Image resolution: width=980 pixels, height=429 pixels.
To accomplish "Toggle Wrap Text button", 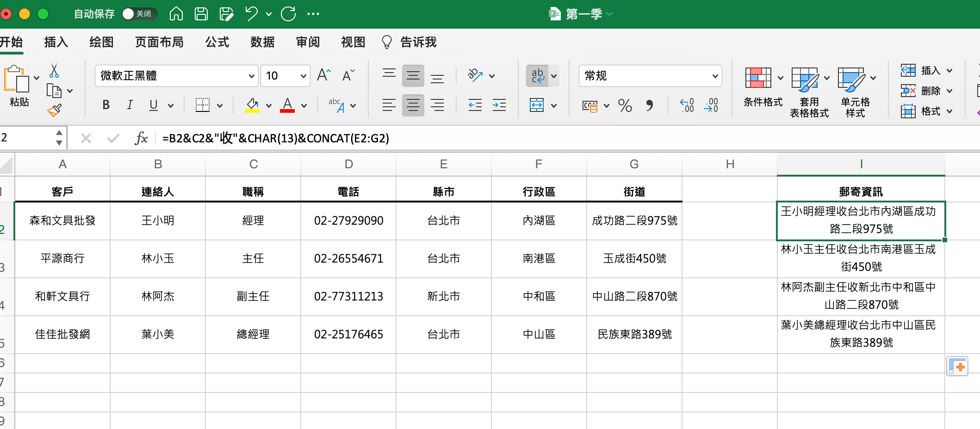I will [537, 75].
